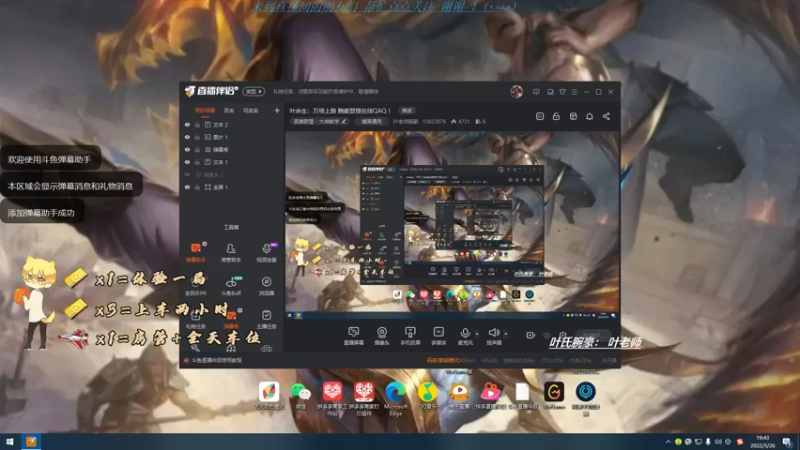Open Microsoft Edge desktop shortcut

click(x=395, y=398)
